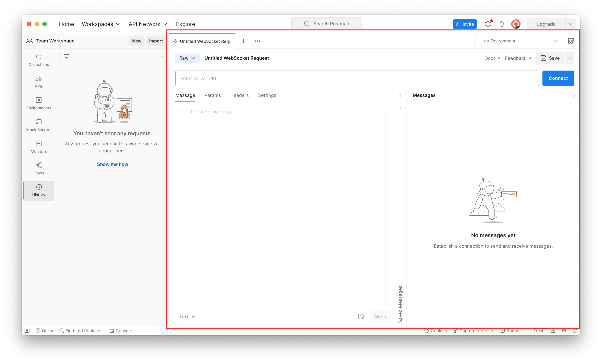Viewport: 602px width, 364px height.
Task: Open the No Environment dropdown
Action: tap(519, 41)
